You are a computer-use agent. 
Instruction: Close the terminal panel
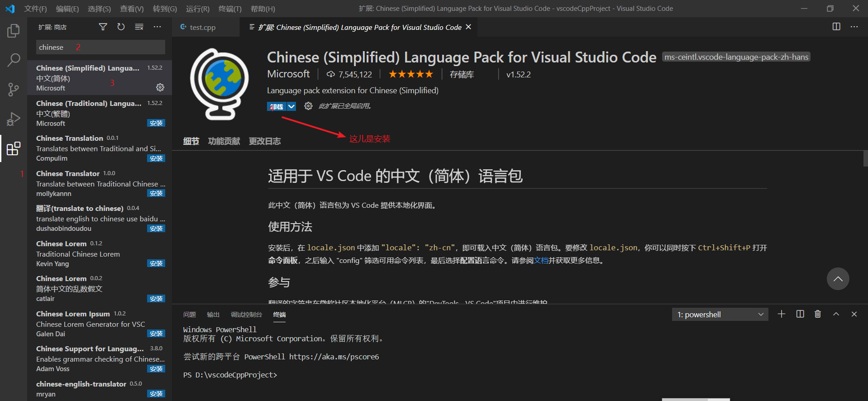[854, 314]
